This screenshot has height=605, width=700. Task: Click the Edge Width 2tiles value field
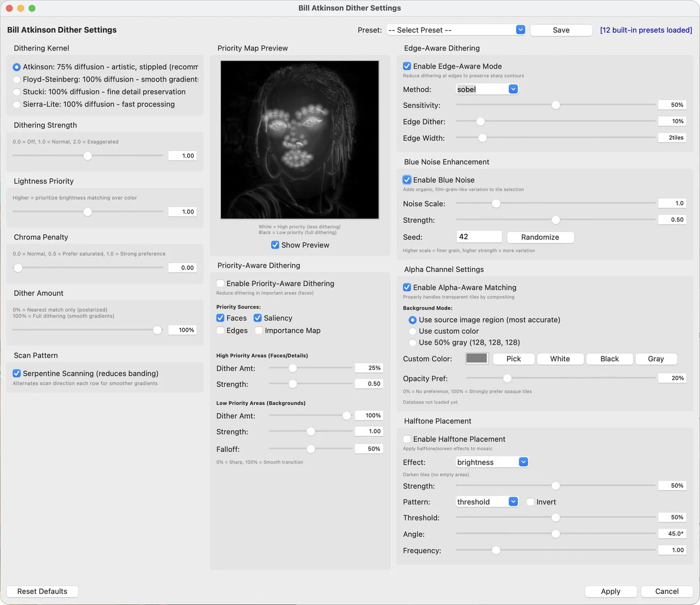672,137
